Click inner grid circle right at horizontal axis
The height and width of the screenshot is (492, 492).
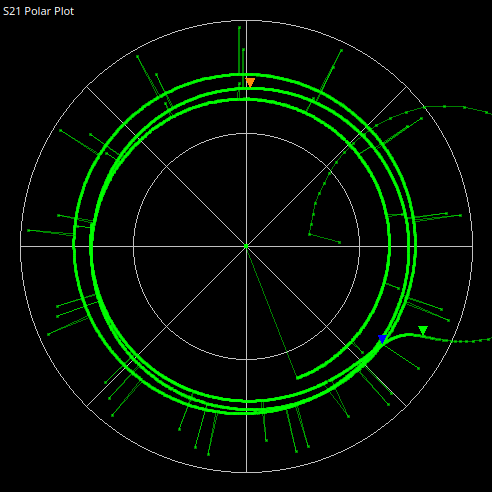(359, 246)
